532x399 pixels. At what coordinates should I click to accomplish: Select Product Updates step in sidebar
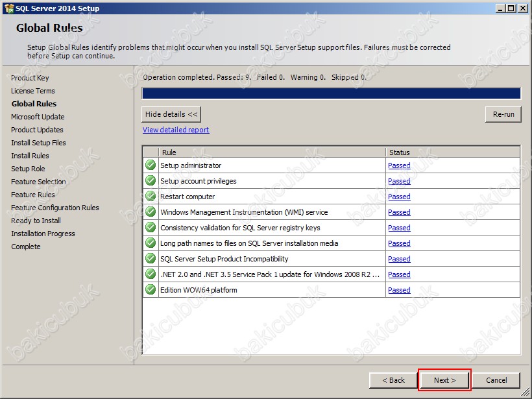click(x=37, y=130)
